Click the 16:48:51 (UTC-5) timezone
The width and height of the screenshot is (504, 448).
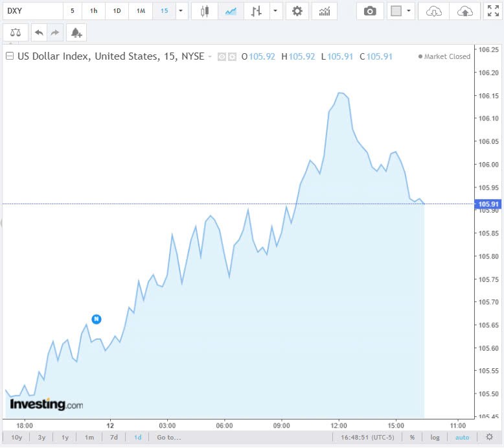pyautogui.click(x=367, y=438)
